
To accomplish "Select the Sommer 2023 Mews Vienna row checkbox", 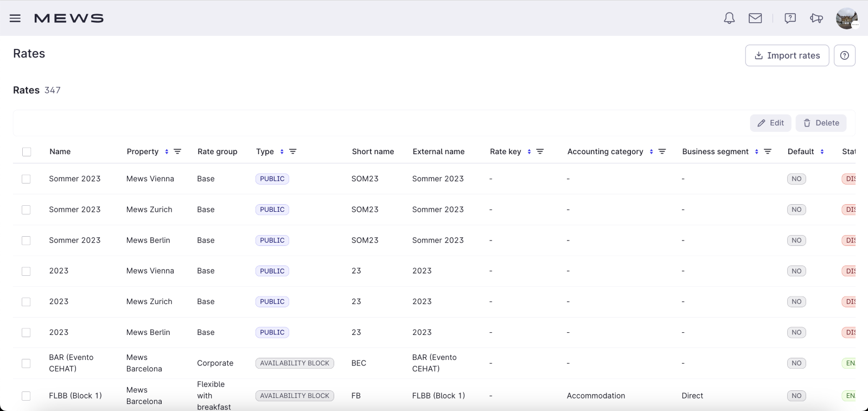I will (26, 179).
